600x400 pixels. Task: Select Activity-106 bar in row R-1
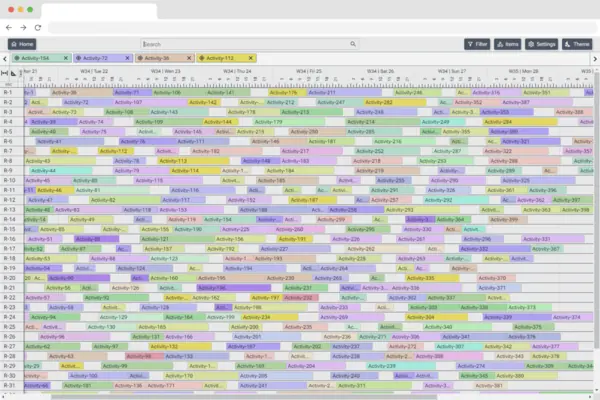coord(178,93)
